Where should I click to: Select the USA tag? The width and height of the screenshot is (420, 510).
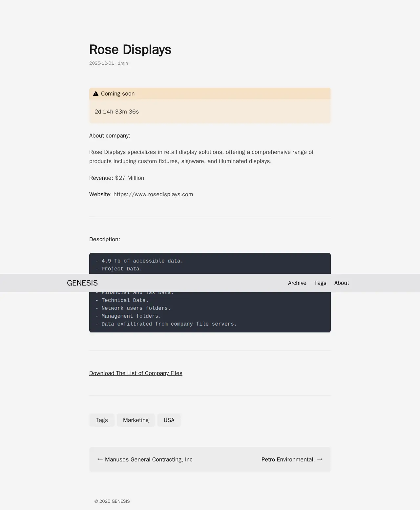169,420
